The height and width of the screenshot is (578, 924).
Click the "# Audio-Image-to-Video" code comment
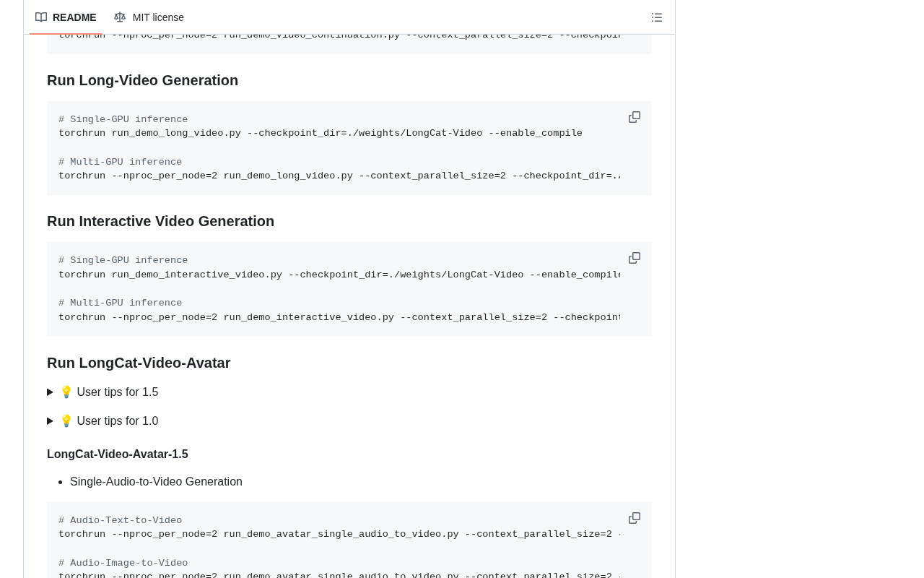tap(123, 563)
